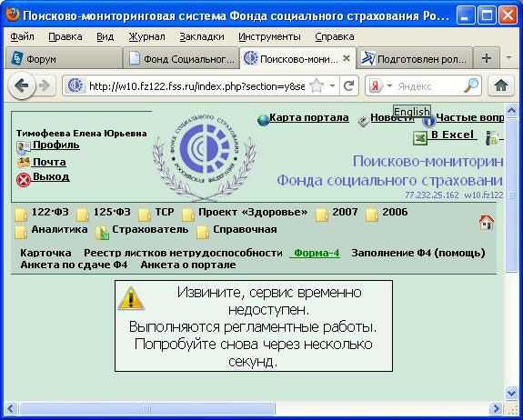Open the Журнал menu
The image size is (523, 420).
point(146,36)
